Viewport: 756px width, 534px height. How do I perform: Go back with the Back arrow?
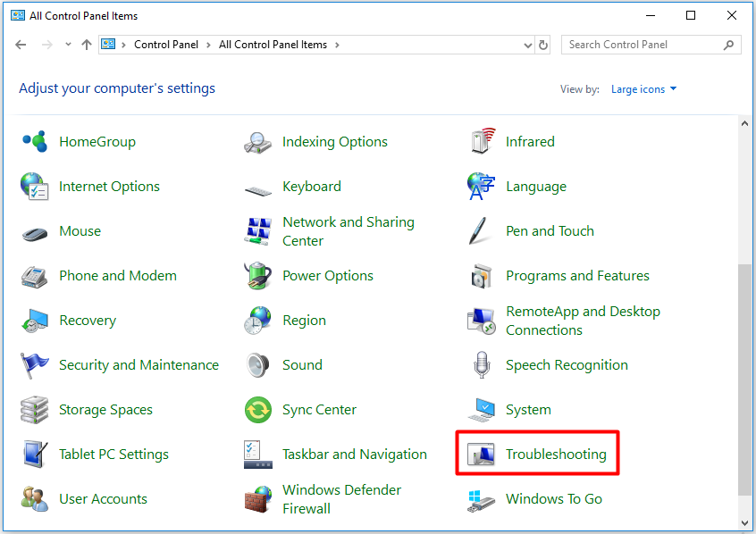(21, 45)
